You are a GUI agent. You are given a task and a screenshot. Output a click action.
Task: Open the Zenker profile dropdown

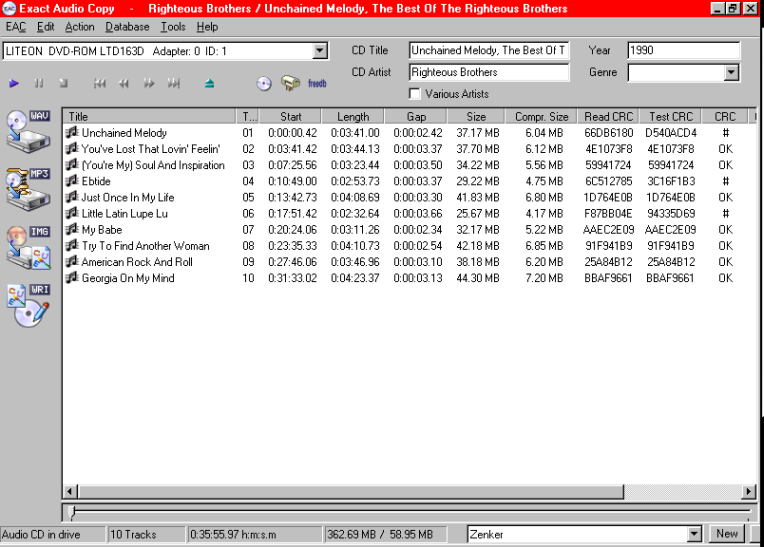coord(694,535)
